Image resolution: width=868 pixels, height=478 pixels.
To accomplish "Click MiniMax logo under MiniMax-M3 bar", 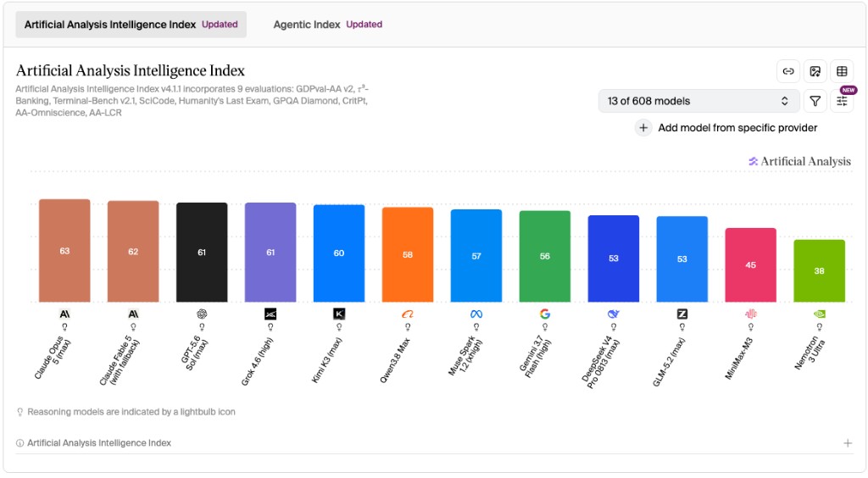I will click(751, 314).
